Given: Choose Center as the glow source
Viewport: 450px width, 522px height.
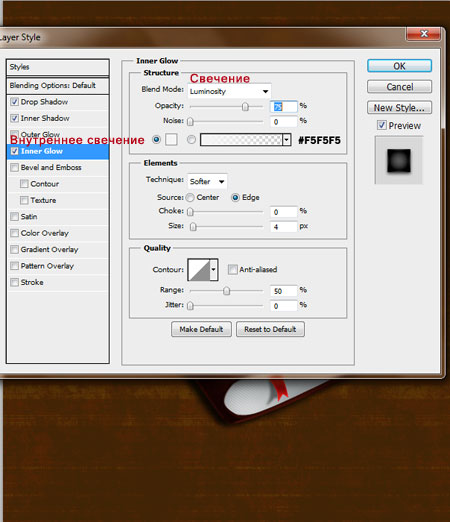Looking at the screenshot, I should pyautogui.click(x=190, y=198).
